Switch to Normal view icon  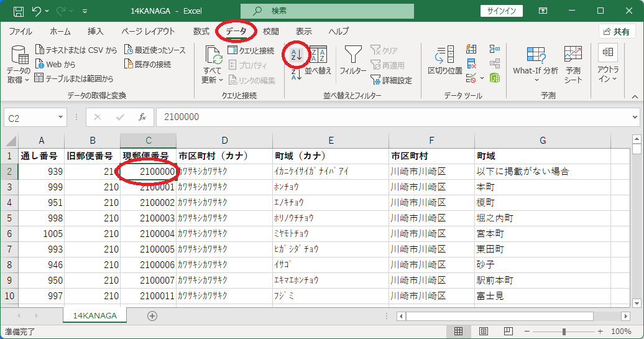click(458, 331)
